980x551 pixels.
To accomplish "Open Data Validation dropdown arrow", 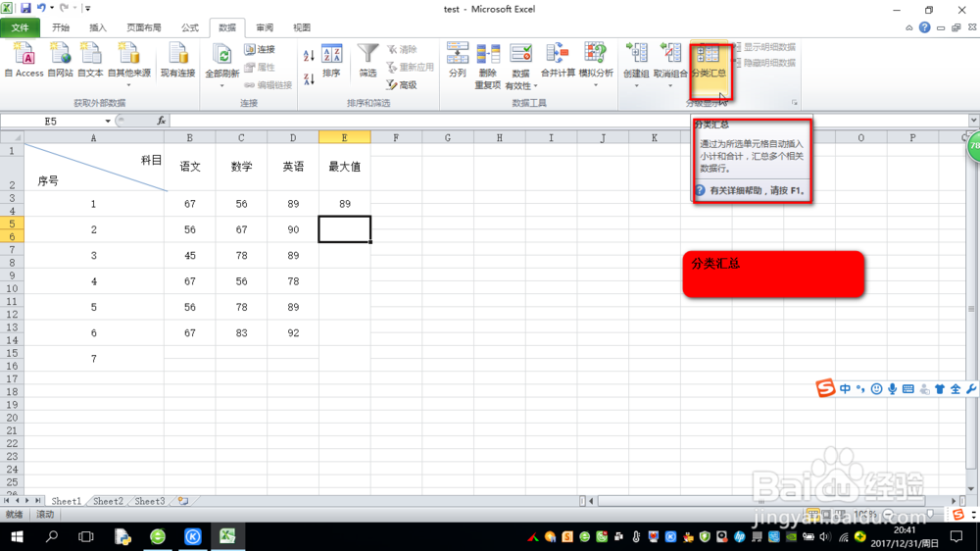I will point(535,85).
